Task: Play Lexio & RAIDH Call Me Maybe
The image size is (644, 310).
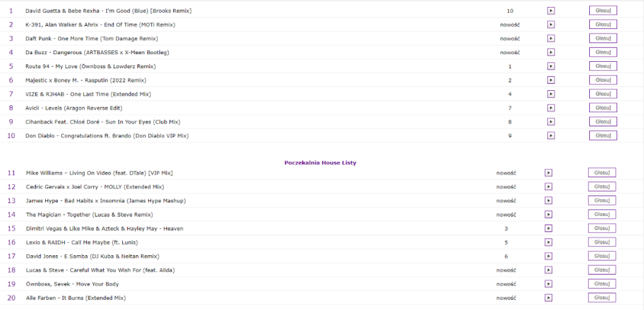Action: click(x=548, y=242)
